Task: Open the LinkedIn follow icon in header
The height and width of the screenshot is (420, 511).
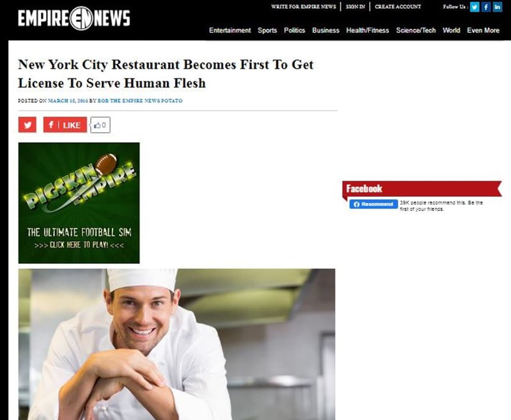Action: (497, 7)
